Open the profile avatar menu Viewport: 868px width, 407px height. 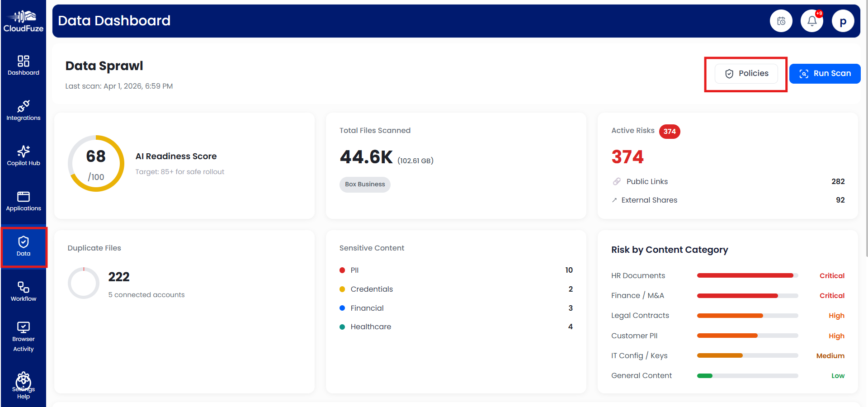[x=843, y=21]
